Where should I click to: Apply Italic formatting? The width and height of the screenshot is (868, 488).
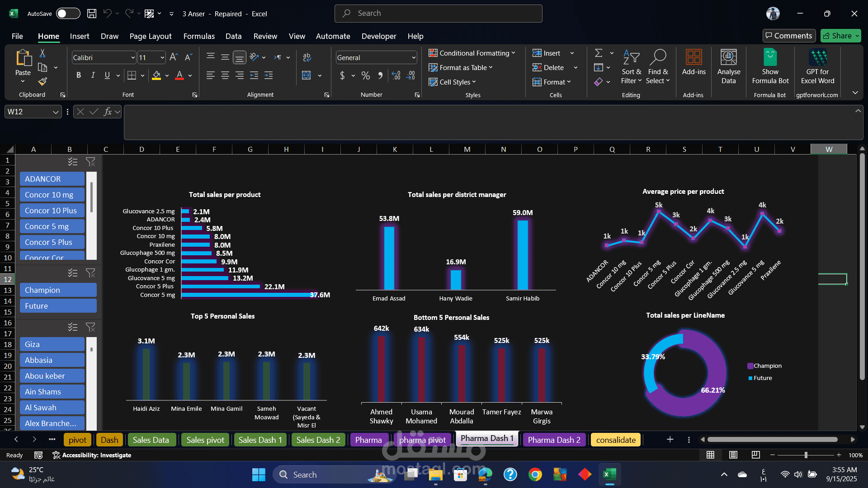click(93, 75)
